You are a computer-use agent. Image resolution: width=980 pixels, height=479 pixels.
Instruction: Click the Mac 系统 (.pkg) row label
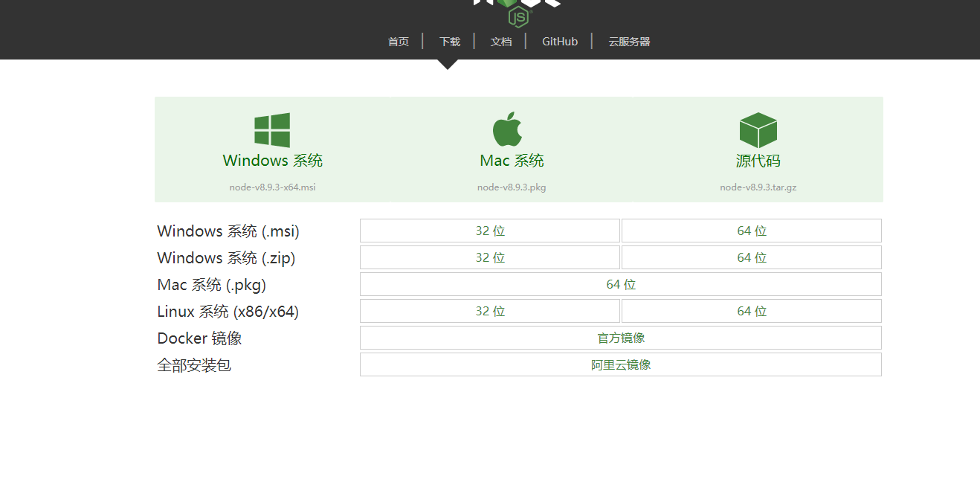click(x=212, y=285)
